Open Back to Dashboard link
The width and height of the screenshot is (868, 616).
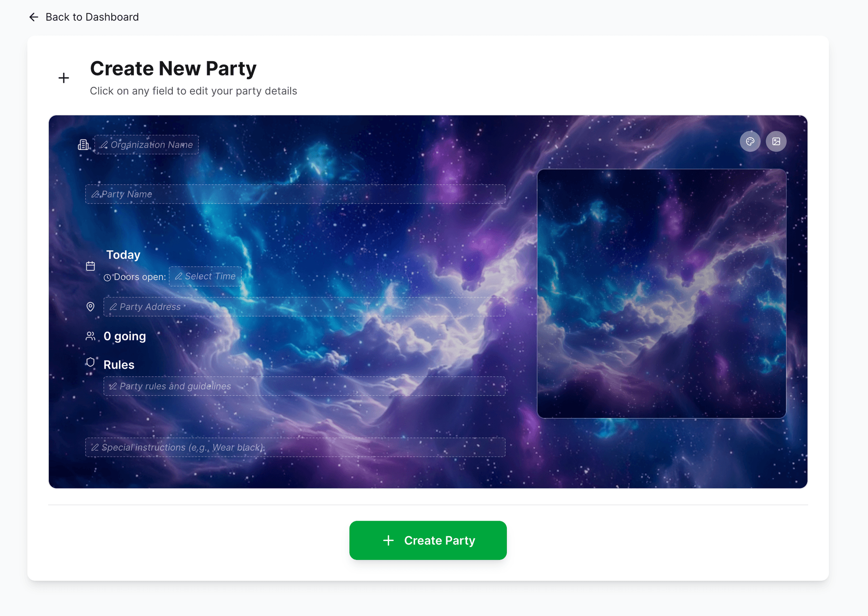coord(91,17)
